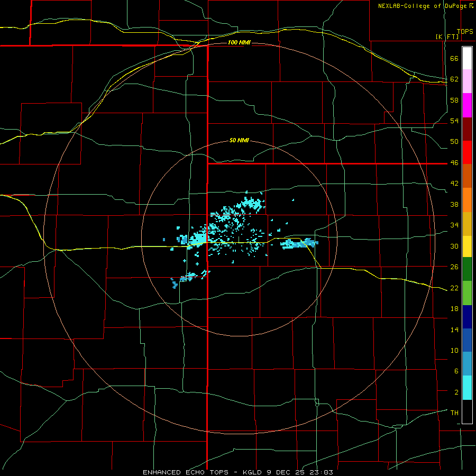
Task: Pick the magenta swatch between 54 and 58
Action: tap(467, 105)
